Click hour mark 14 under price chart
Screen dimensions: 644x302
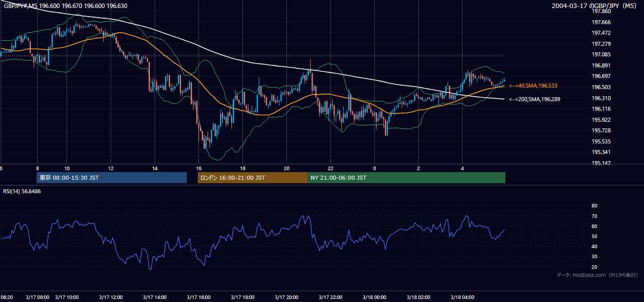point(155,168)
